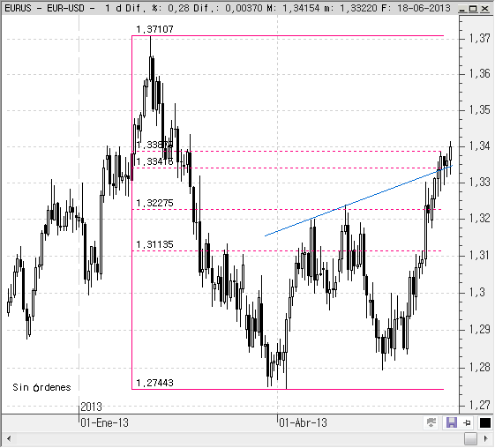Click the scrollbar left arrow
Viewport: 495px width, 448px height.
tap(9, 438)
